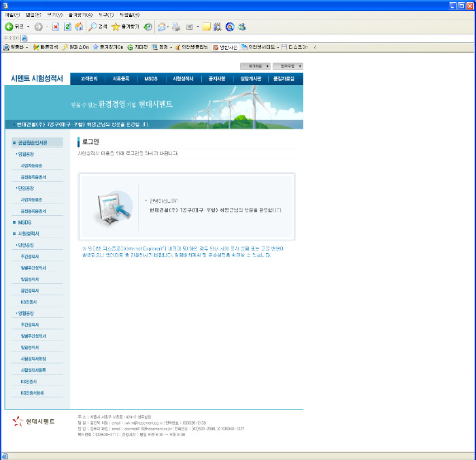Open 공지사항 in the top navigation
The height and width of the screenshot is (460, 476).
[217, 79]
